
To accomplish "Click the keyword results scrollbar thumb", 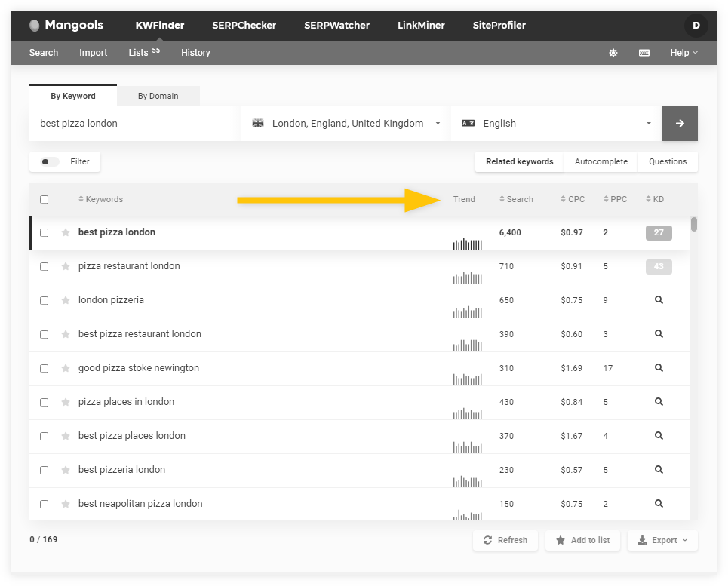I will point(693,224).
